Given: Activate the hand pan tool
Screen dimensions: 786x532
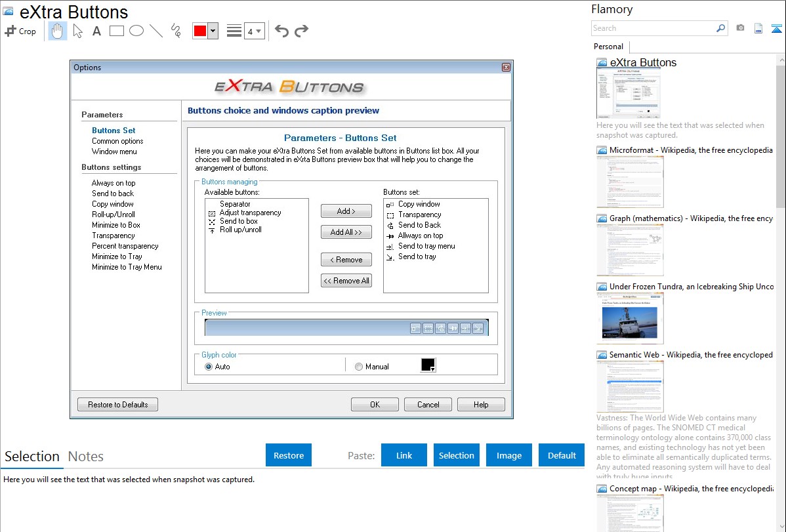Looking at the screenshot, I should [58, 31].
